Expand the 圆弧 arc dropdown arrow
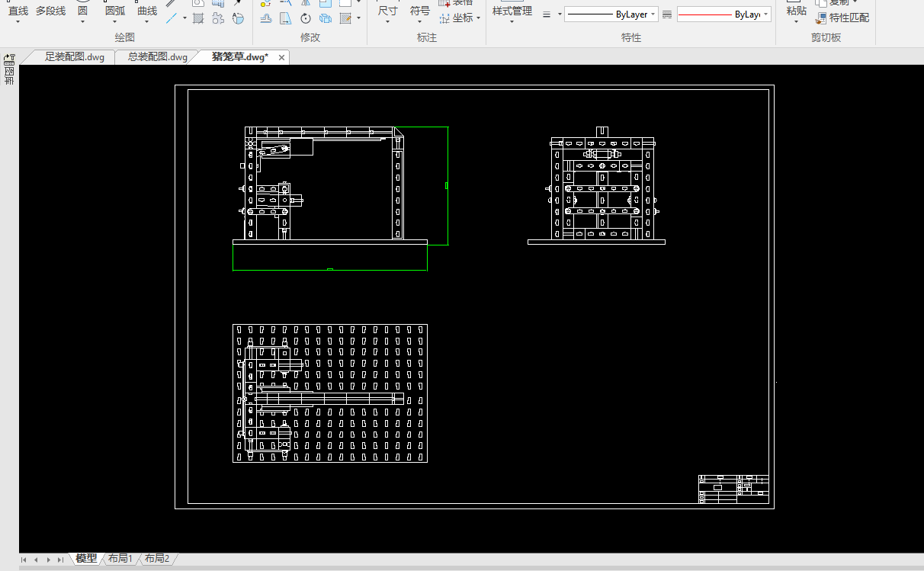 (115, 22)
